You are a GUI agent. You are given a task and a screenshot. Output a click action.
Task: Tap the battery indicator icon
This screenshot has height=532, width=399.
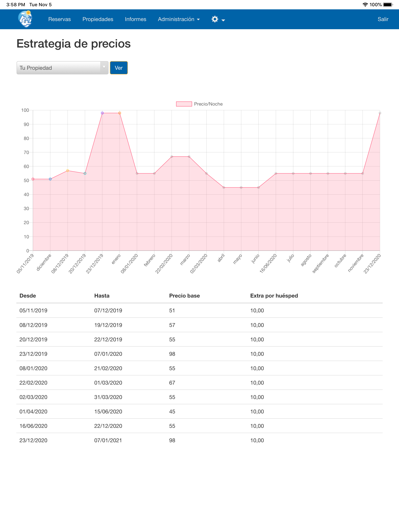[x=388, y=4]
